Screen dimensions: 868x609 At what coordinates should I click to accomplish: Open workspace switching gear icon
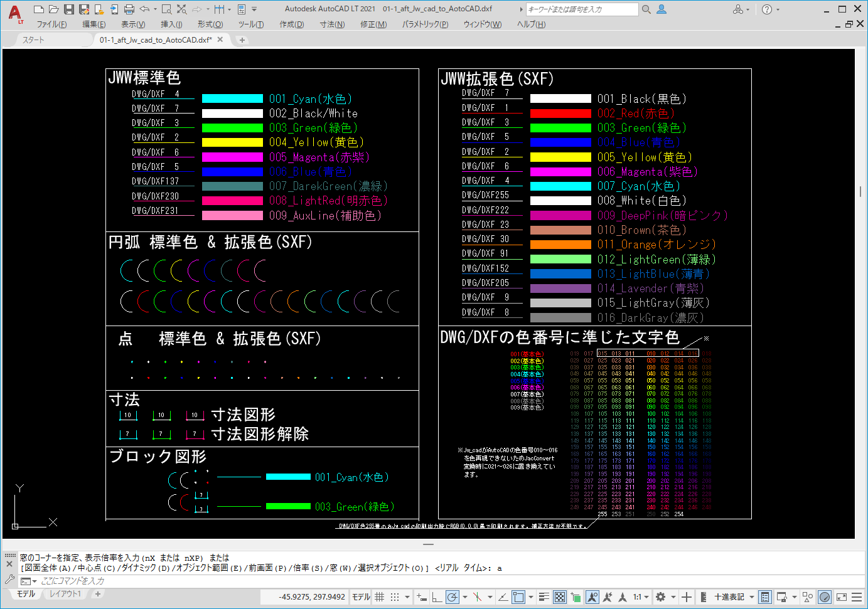pos(660,597)
